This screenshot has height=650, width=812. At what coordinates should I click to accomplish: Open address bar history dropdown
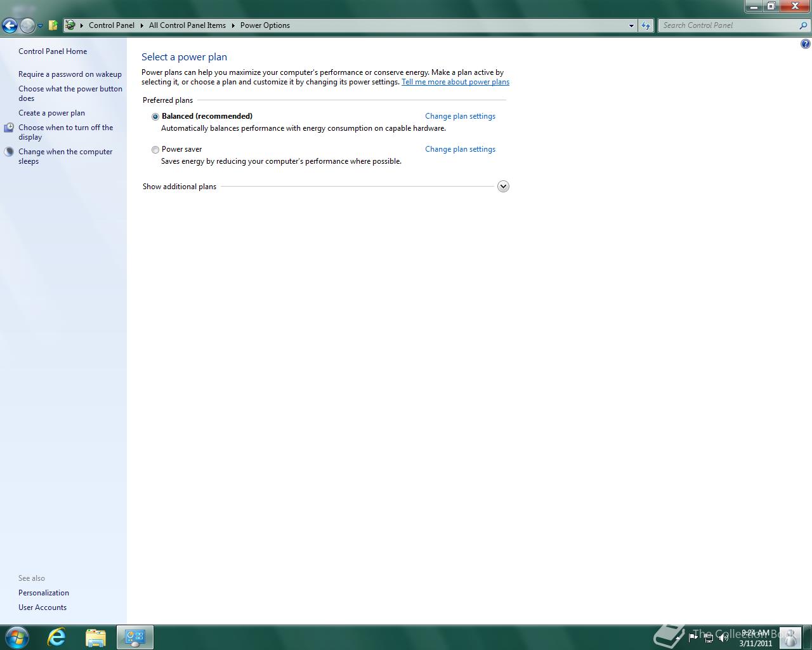pos(631,25)
